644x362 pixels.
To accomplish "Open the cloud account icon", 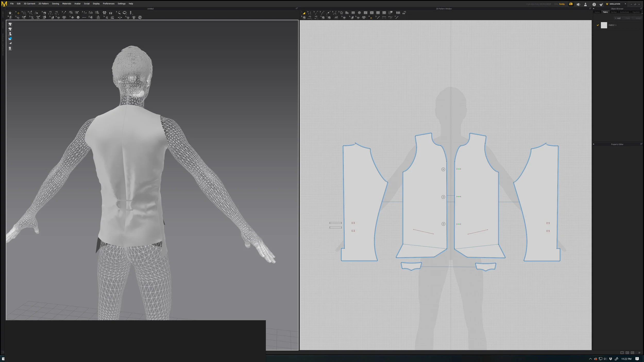I will coord(571,4).
